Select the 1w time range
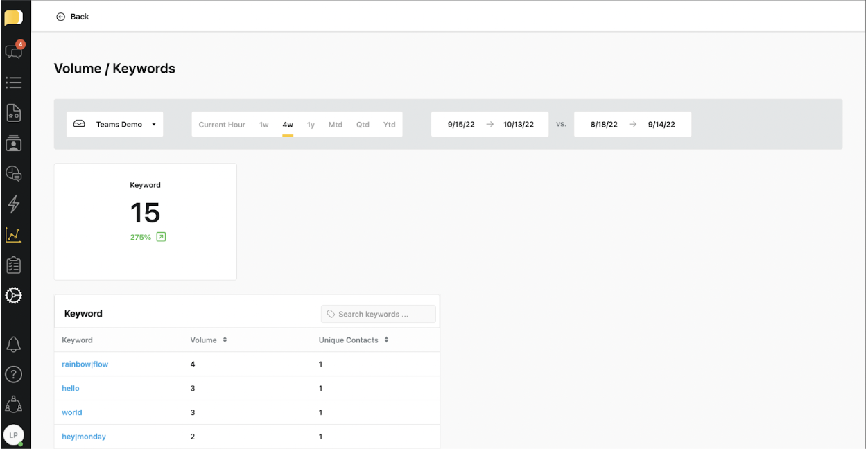Image resolution: width=868 pixels, height=449 pixels. [x=264, y=125]
